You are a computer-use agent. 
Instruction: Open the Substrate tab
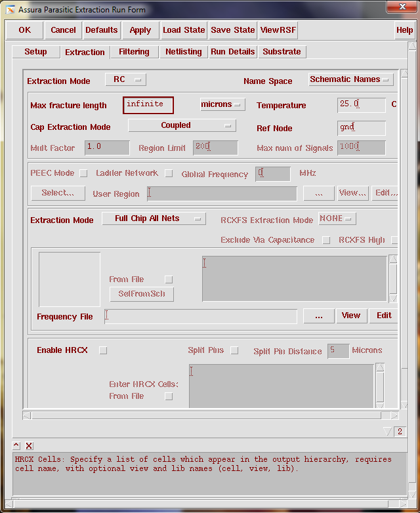[x=282, y=52]
